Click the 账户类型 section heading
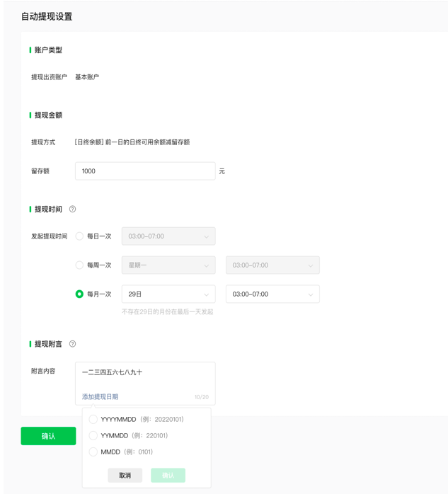The height and width of the screenshot is (494, 448). coord(48,50)
